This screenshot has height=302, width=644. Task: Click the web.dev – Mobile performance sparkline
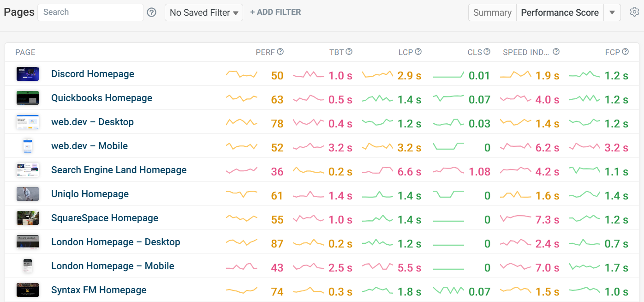(x=241, y=146)
